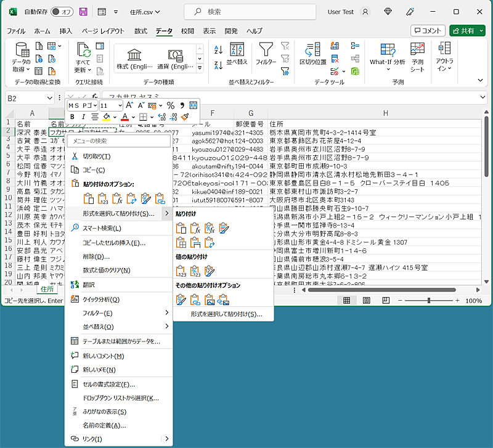Click the 詳細設定 advanced filter icon

[x=285, y=71]
